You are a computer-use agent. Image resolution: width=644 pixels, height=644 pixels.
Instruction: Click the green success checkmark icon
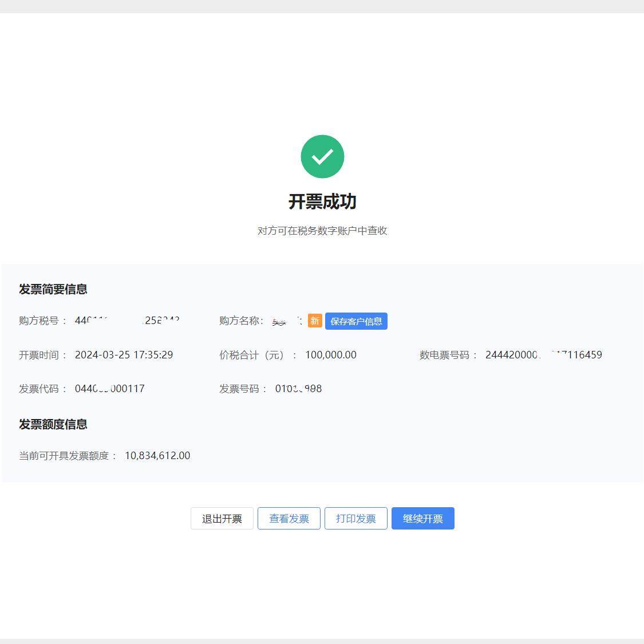[322, 156]
